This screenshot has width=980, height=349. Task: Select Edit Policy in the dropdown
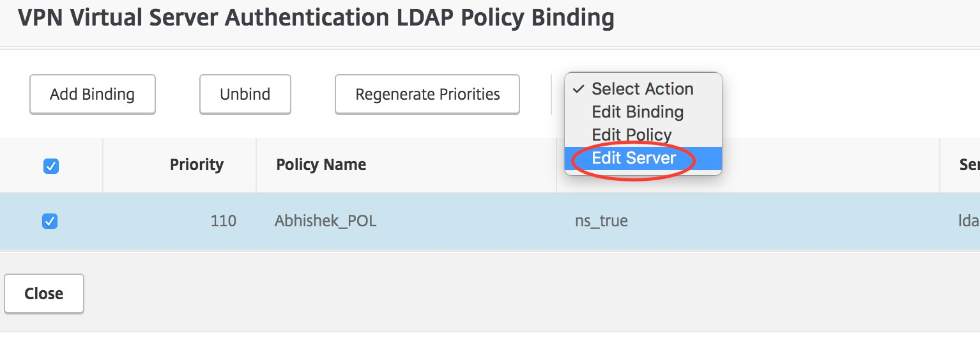631,135
